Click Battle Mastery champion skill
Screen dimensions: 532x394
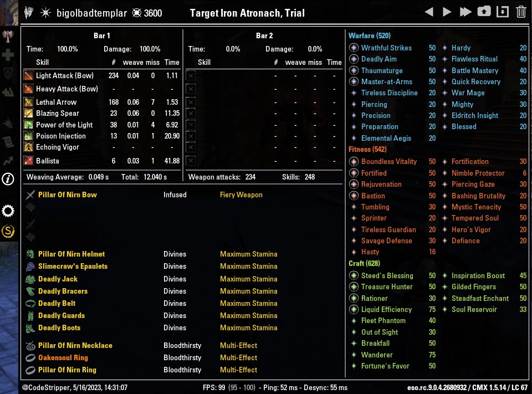pos(475,70)
